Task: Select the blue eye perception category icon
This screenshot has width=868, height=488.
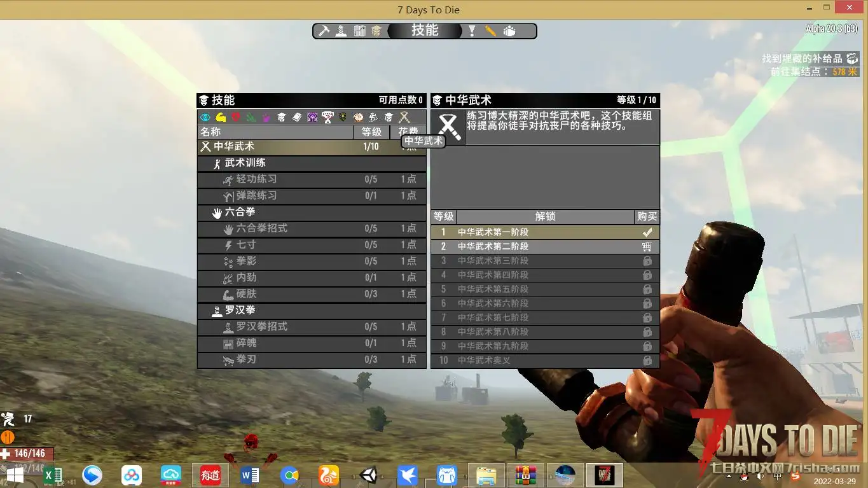Action: (205, 117)
